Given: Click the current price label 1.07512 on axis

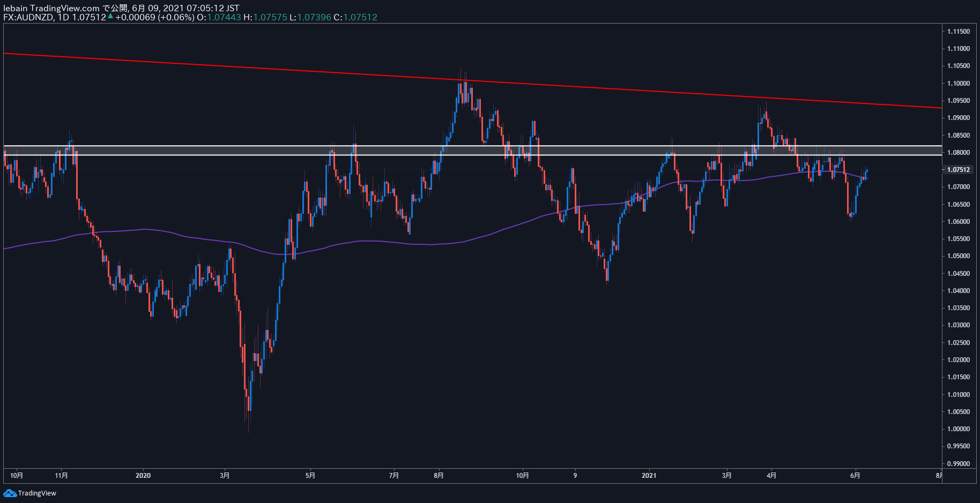Looking at the screenshot, I should pos(958,170).
